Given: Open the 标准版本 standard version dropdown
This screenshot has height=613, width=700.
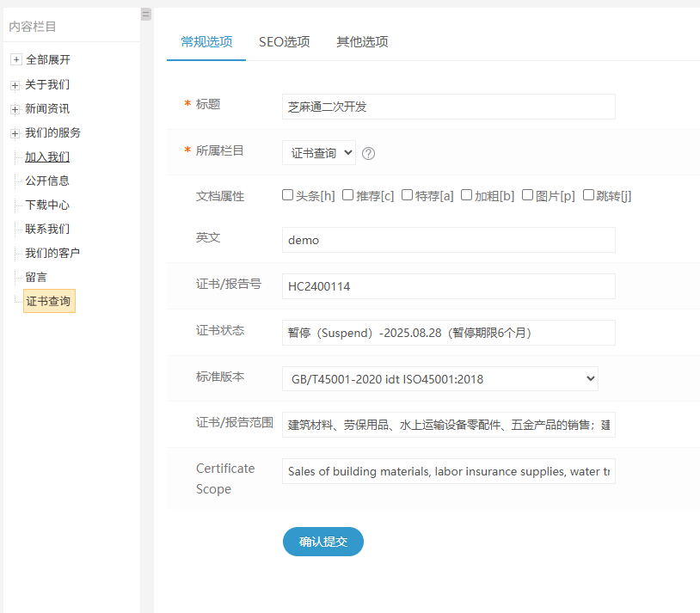Looking at the screenshot, I should 439,378.
